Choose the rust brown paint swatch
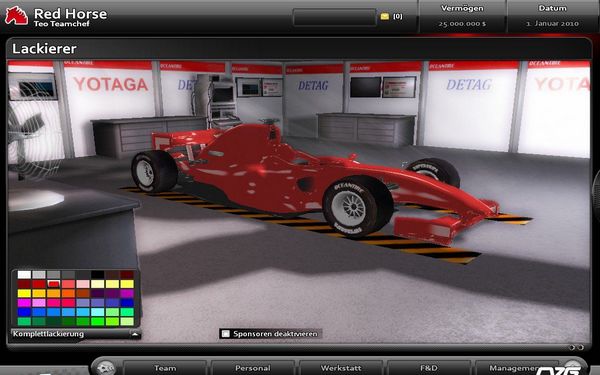 [83, 293]
